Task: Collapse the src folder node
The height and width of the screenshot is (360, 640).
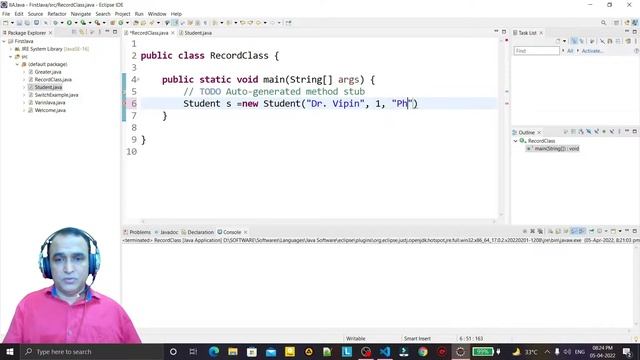Action: [x=11, y=57]
